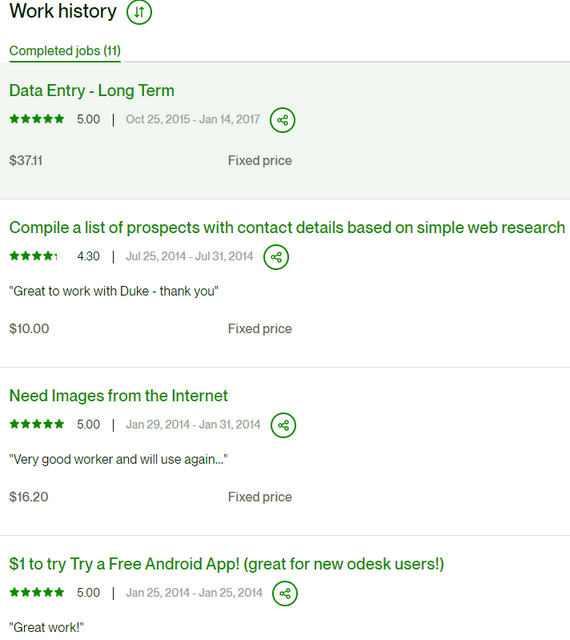Click the Android App job five-star rating
570x640 pixels.
coord(37,593)
